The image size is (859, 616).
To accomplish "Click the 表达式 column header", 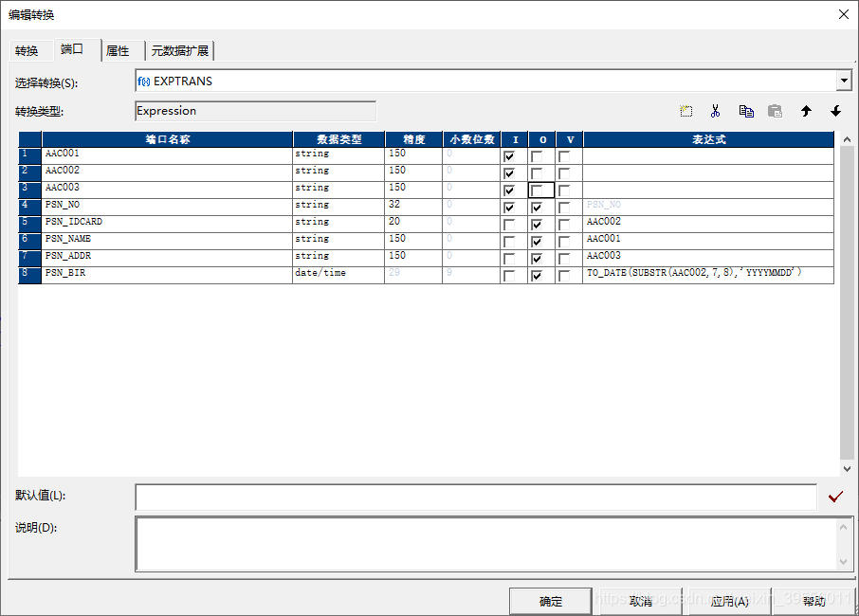I will click(x=708, y=139).
